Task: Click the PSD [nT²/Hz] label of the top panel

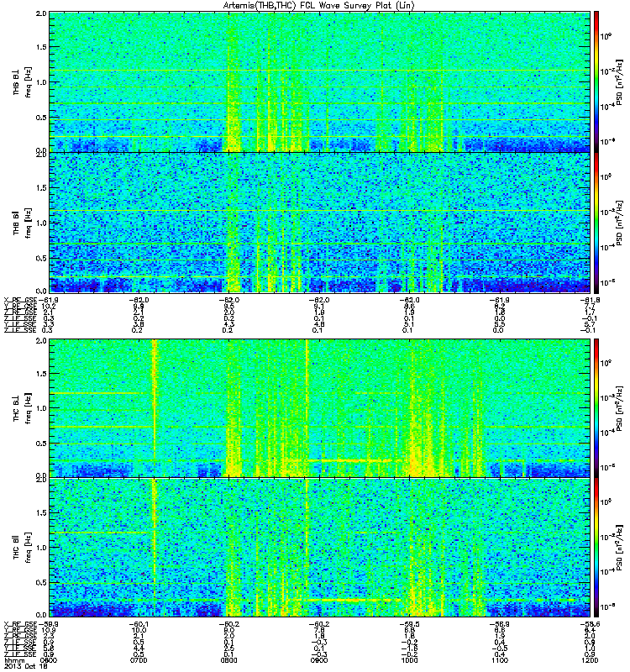Action: (x=619, y=81)
